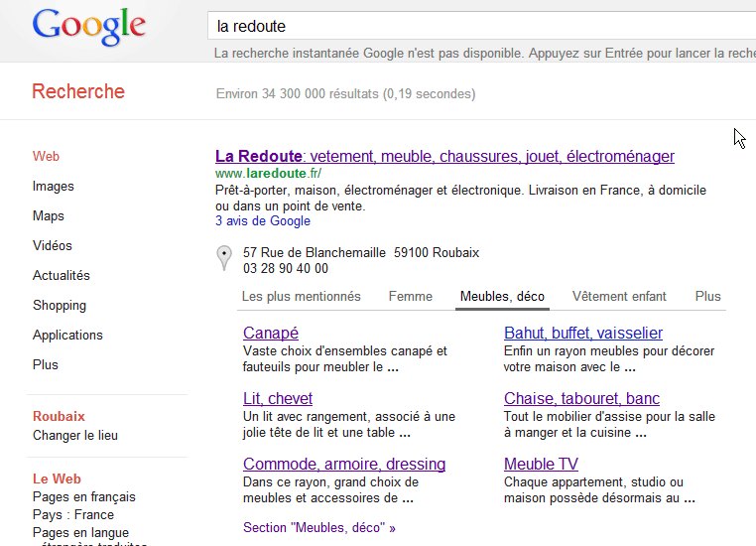The image size is (756, 546).
Task: Open the Images search category
Action: 53,187
